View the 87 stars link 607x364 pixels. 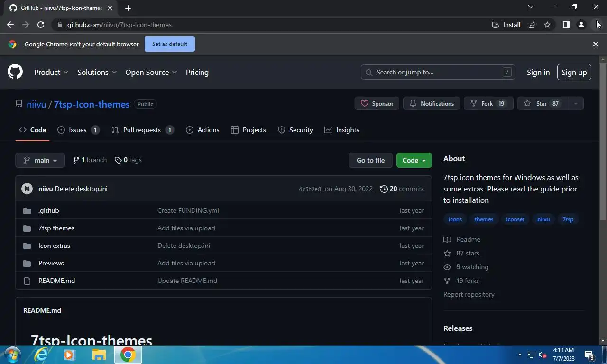click(462, 253)
